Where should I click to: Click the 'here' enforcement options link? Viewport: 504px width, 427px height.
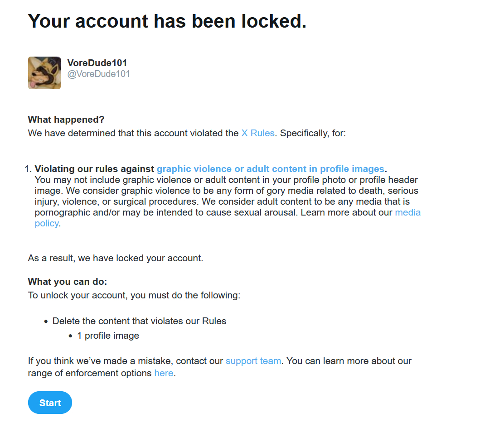click(164, 374)
